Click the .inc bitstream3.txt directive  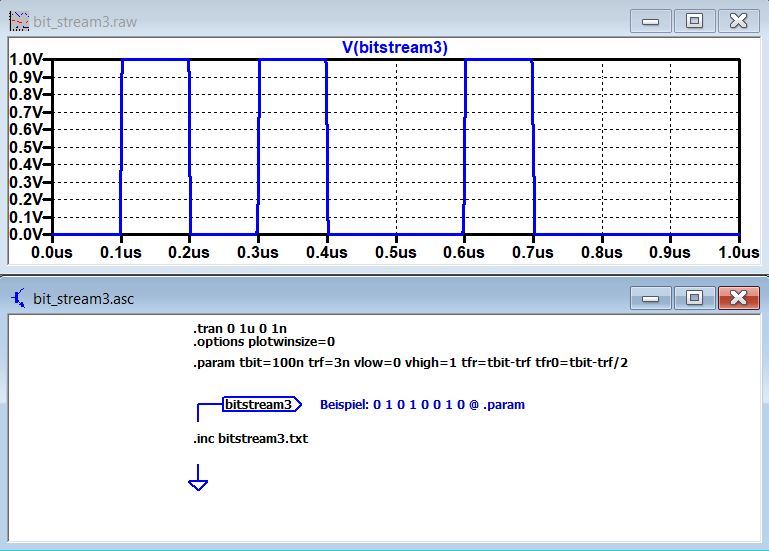coord(251,438)
